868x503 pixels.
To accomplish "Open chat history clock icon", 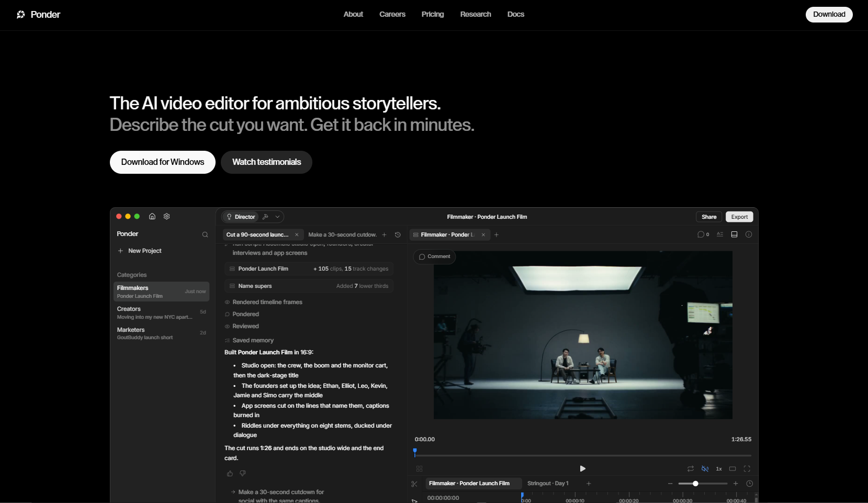I will (398, 235).
